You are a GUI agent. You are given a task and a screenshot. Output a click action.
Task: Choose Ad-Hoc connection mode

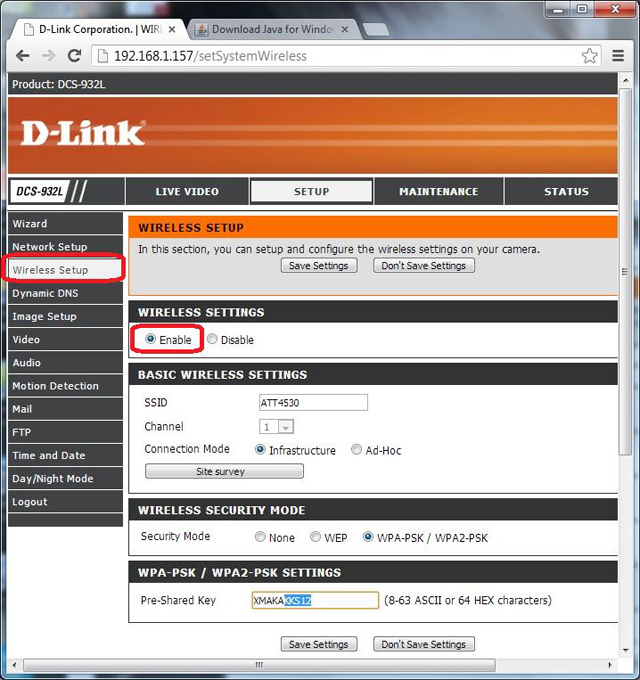pos(356,449)
